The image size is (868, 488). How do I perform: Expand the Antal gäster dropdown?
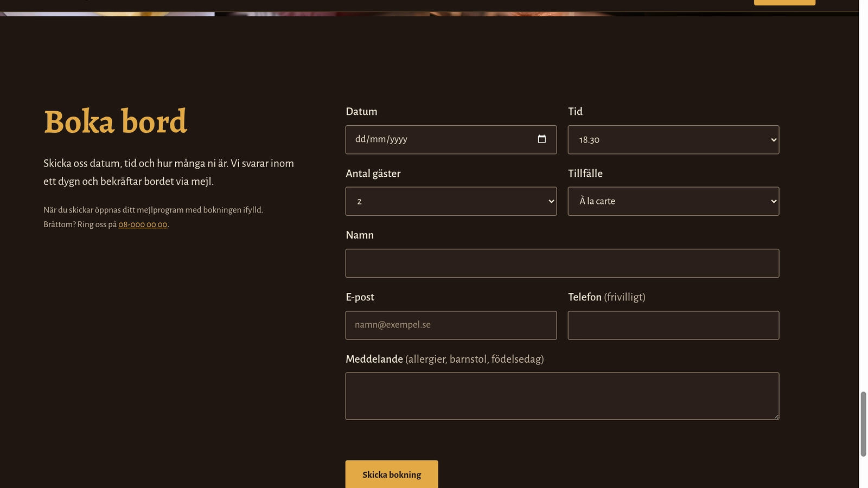451,201
